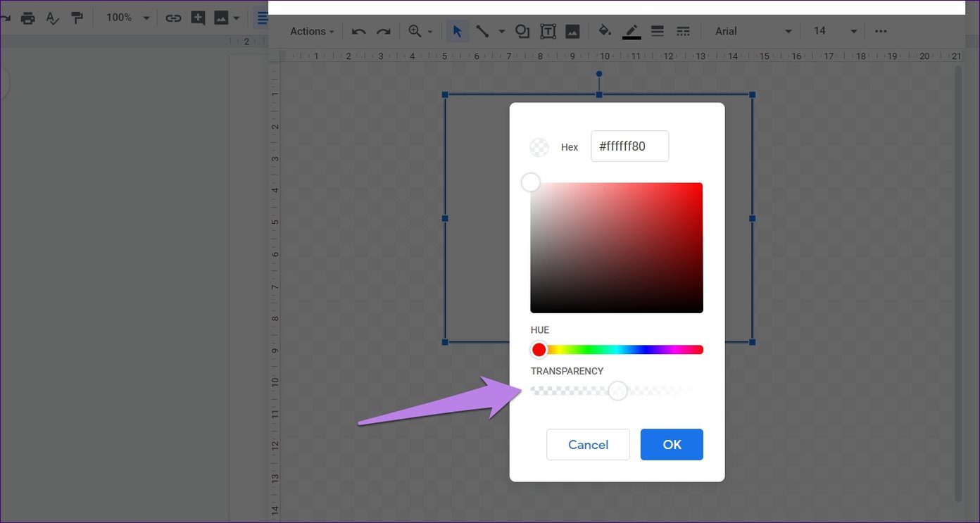Click the Cancel button
Screen dimensions: 980x523
click(588, 445)
